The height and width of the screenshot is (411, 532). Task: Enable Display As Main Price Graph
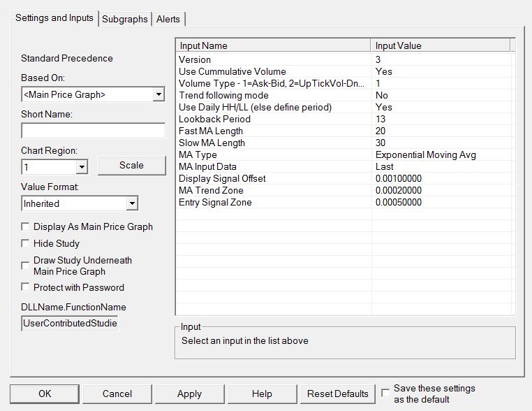[26, 226]
